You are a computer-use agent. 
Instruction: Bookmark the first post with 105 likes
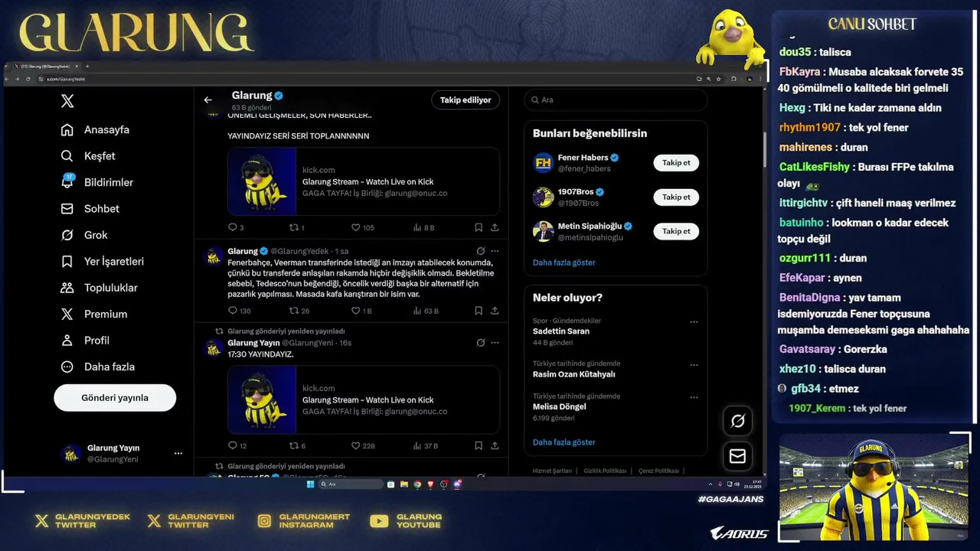[479, 227]
